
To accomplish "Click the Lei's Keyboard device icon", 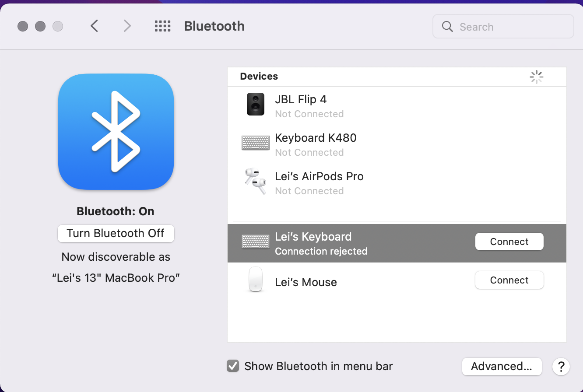I will 255,242.
